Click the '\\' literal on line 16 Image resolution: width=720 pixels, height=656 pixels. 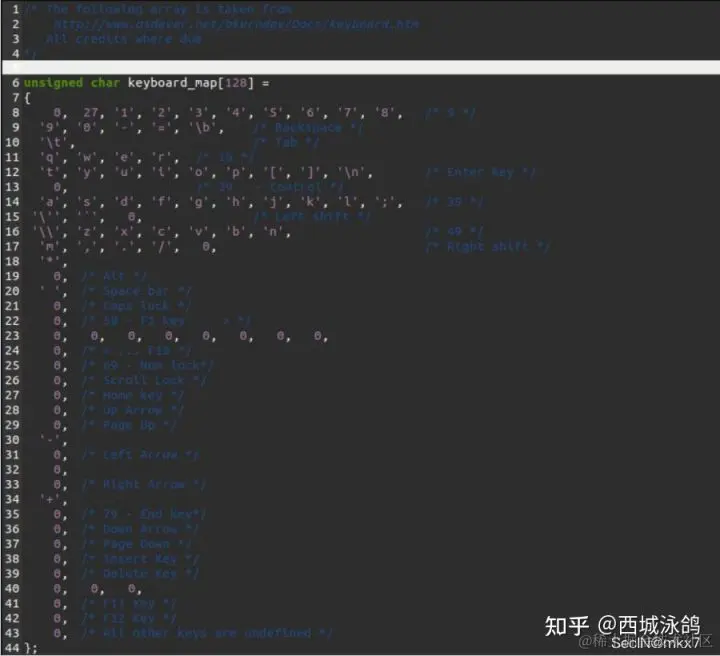pos(46,232)
